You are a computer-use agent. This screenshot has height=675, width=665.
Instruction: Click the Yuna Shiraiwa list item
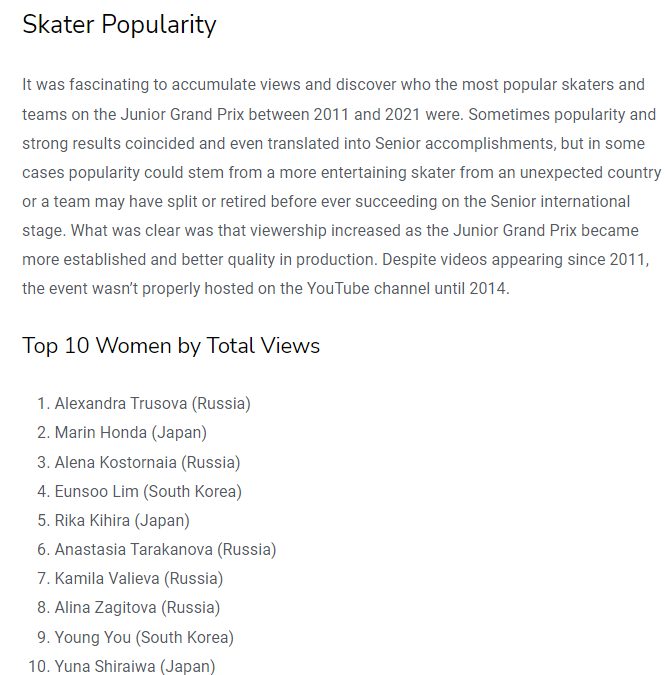tap(134, 666)
